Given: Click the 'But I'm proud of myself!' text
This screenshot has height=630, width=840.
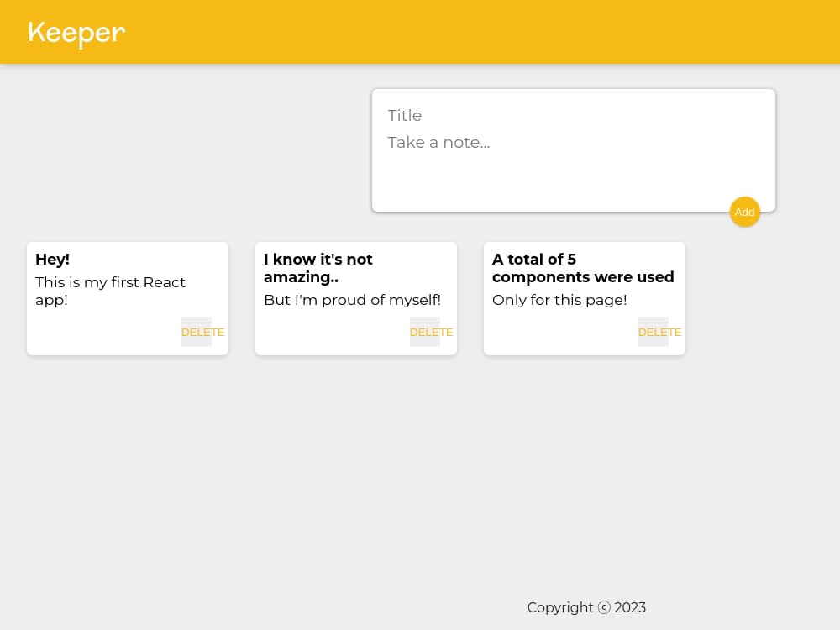Looking at the screenshot, I should [353, 300].
